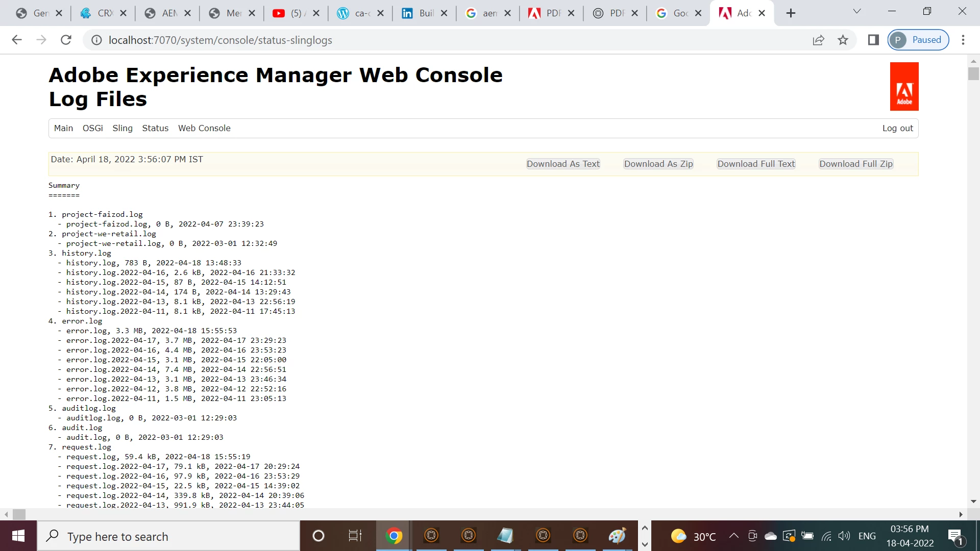Open the Sling menu

pyautogui.click(x=122, y=128)
